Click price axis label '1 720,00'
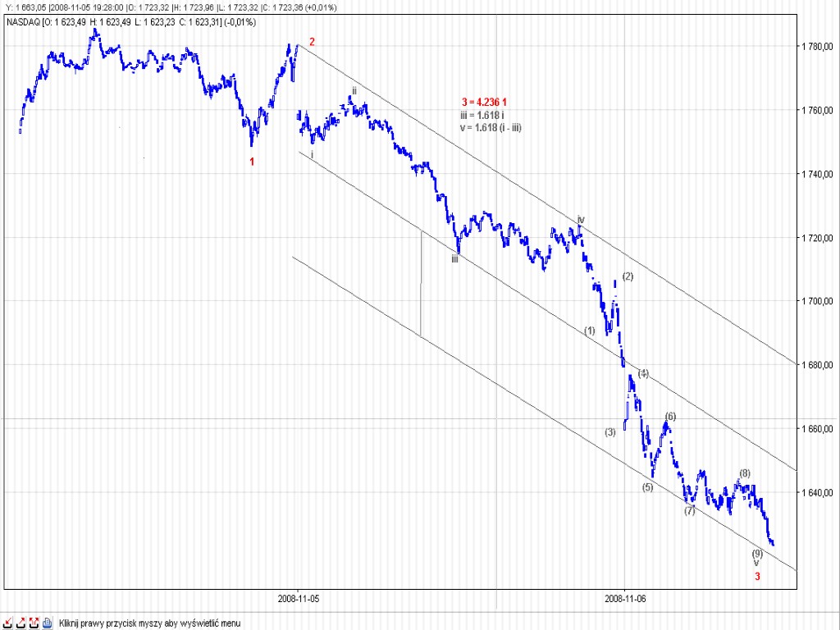This screenshot has width=840, height=630. pos(818,237)
